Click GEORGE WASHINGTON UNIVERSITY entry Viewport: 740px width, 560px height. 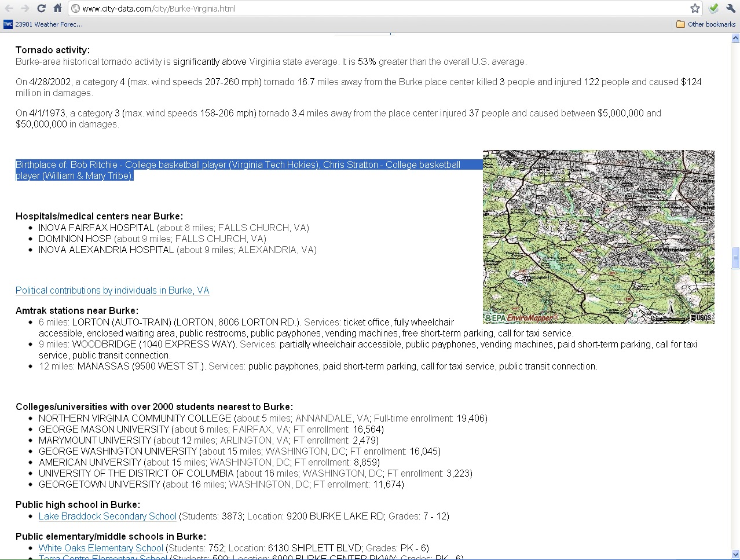tap(240, 451)
